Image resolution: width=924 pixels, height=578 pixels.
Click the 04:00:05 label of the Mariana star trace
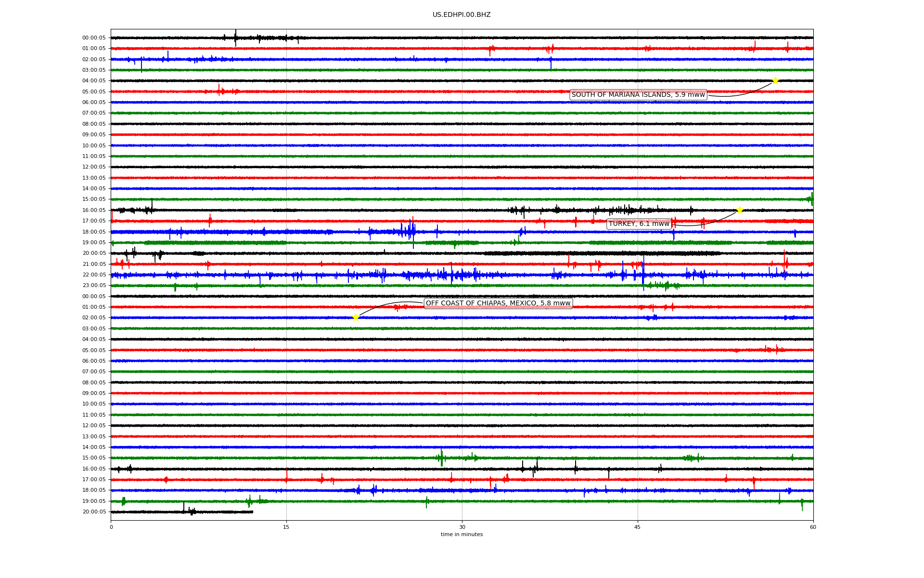pyautogui.click(x=94, y=81)
